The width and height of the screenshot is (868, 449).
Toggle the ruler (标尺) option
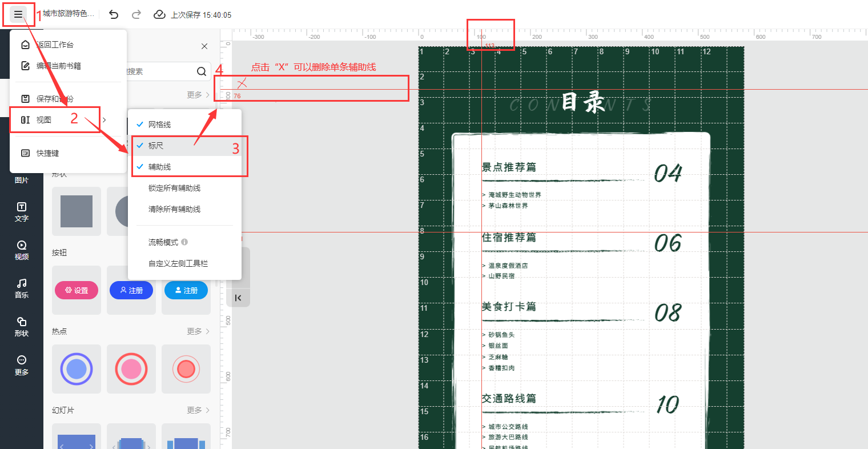pyautogui.click(x=156, y=146)
